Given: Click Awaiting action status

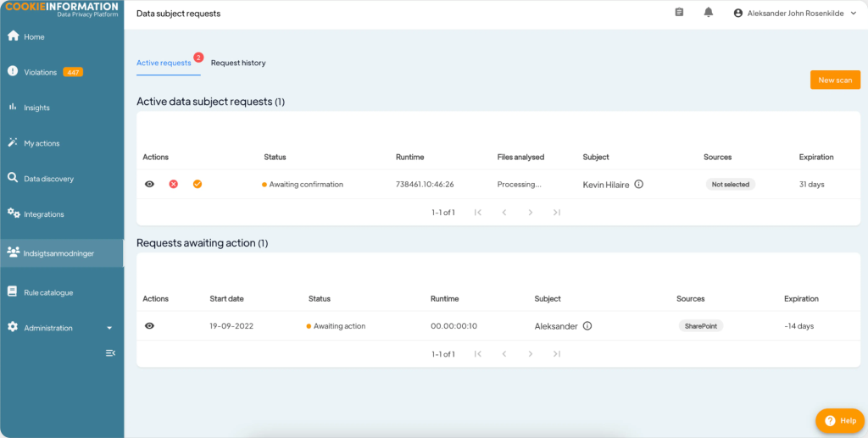Looking at the screenshot, I should click(x=336, y=325).
